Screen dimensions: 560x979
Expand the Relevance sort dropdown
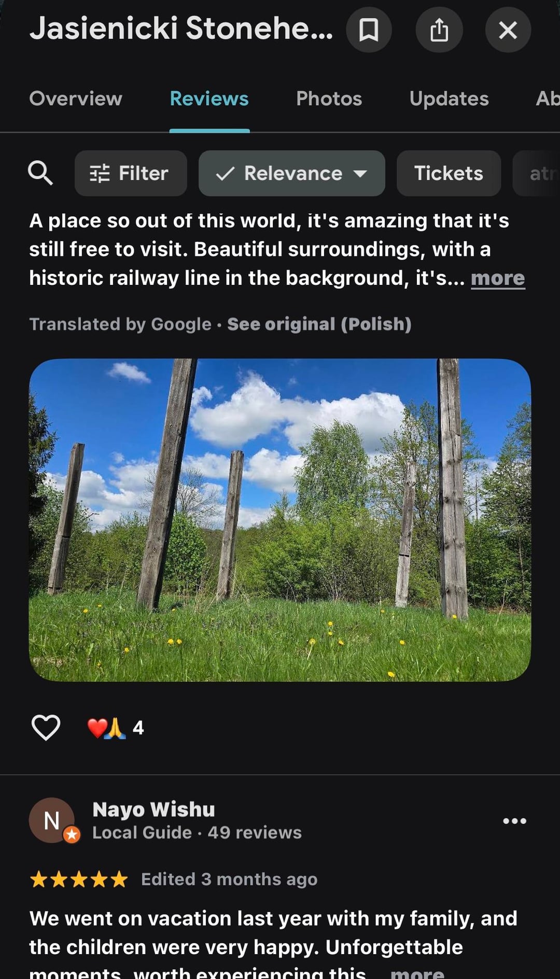pos(291,173)
